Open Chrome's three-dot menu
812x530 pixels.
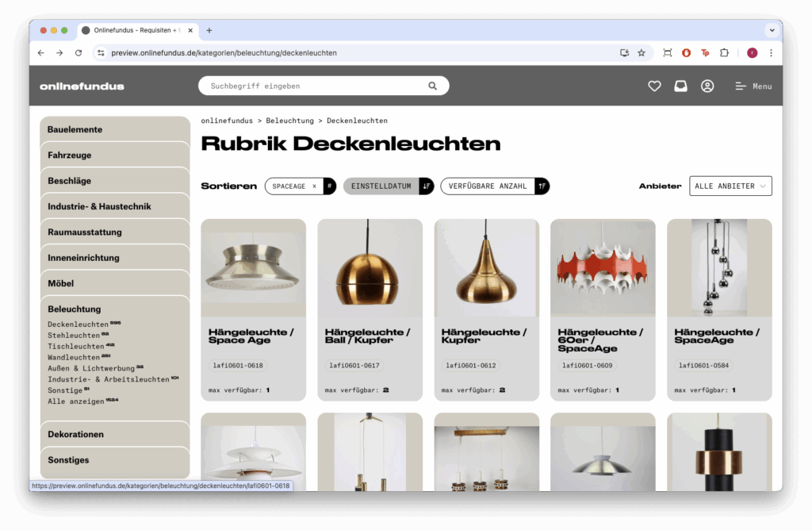coord(771,53)
